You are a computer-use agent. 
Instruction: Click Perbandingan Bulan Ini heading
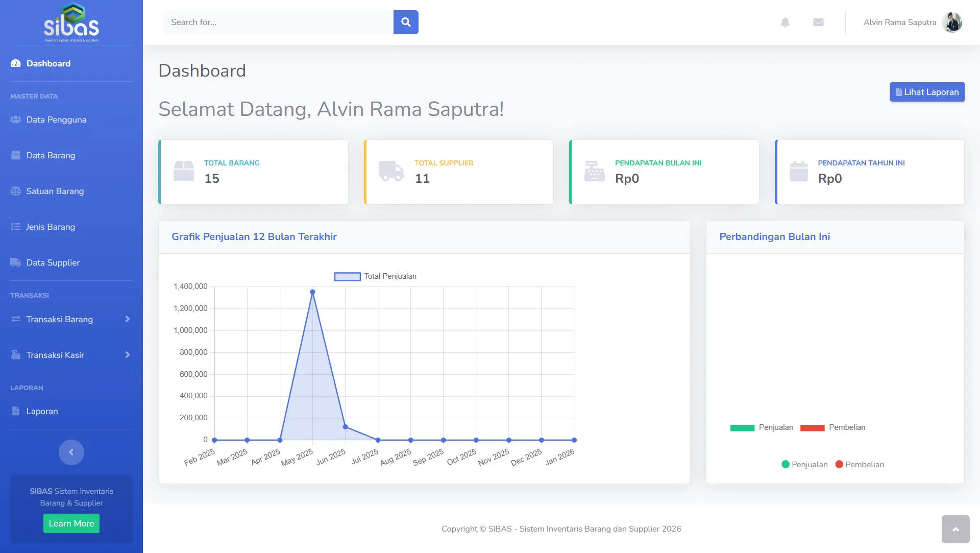774,236
